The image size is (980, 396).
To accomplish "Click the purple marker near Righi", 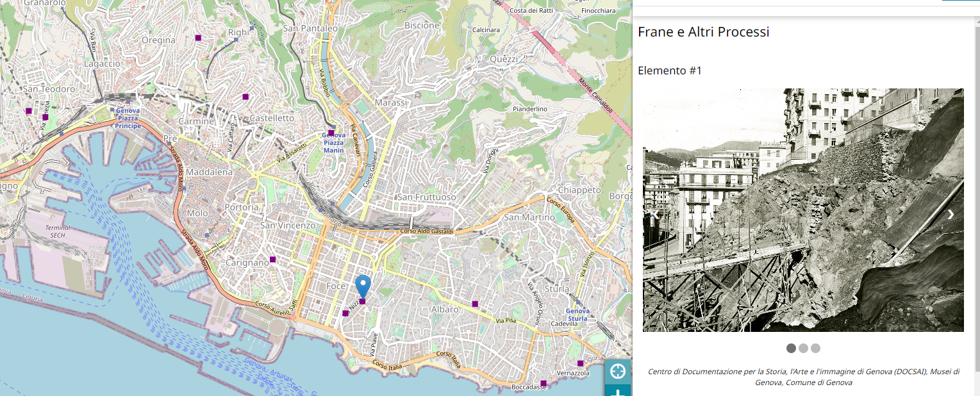I will (x=199, y=38).
